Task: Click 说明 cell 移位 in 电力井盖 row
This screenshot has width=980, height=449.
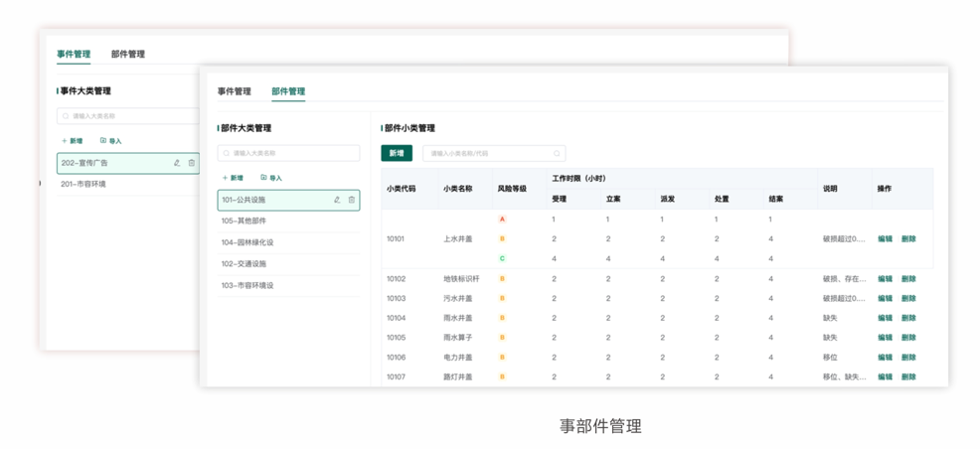Action: tap(831, 358)
